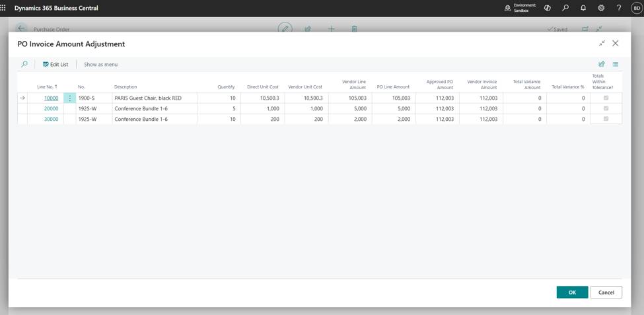
Task: Open the Settings gear
Action: (601, 8)
